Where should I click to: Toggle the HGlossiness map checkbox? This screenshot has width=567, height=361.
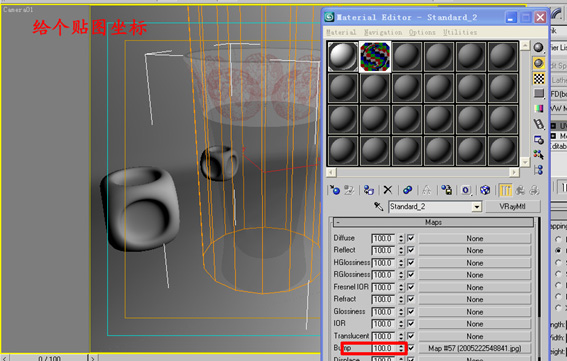pyautogui.click(x=411, y=262)
